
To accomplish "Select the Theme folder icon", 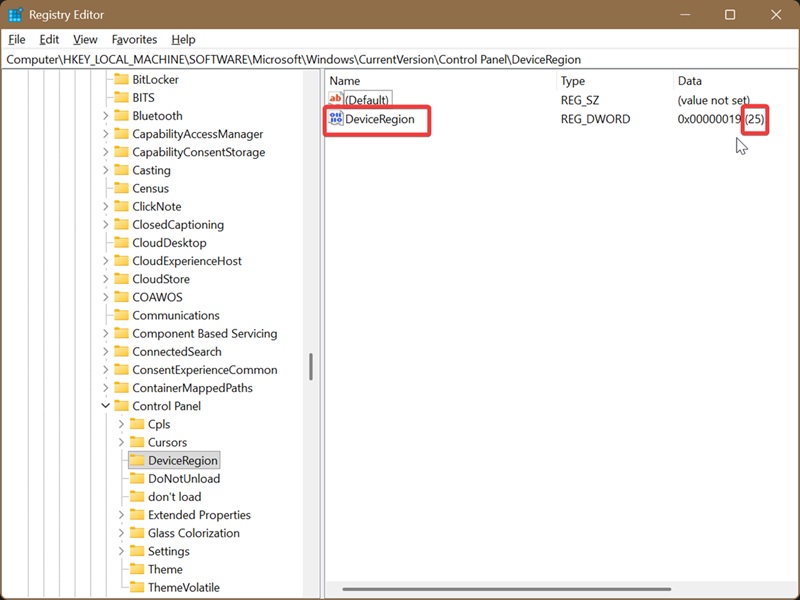I will click(x=137, y=569).
